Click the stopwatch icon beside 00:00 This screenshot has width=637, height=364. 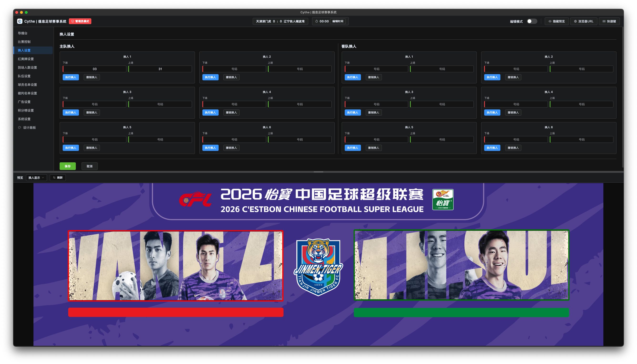pos(317,21)
